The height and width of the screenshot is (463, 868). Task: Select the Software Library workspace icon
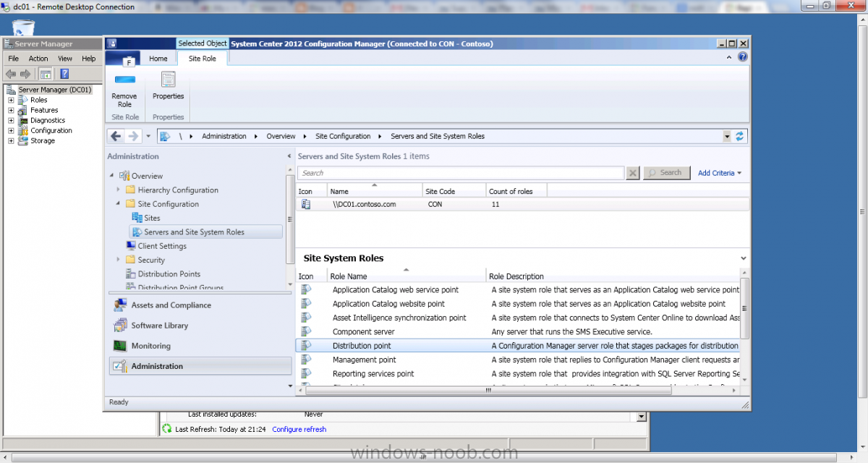(121, 326)
